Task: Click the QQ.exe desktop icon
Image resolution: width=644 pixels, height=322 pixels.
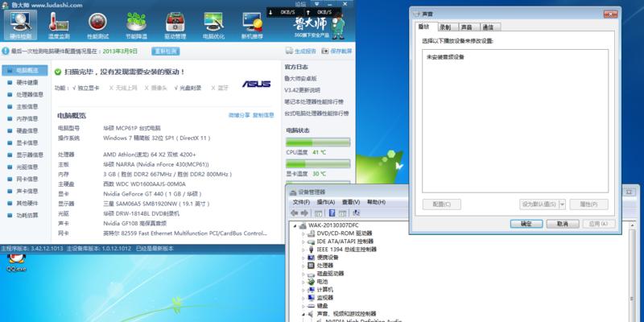Action: click(17, 263)
